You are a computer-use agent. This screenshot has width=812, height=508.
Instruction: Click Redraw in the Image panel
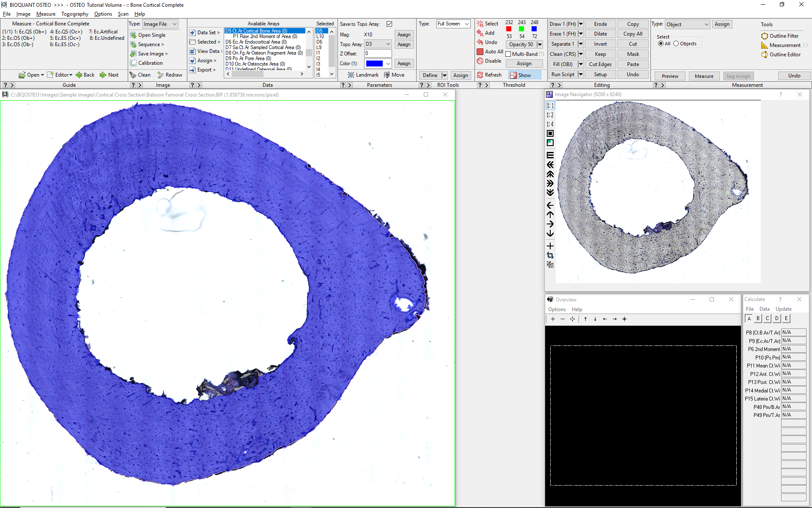point(170,75)
